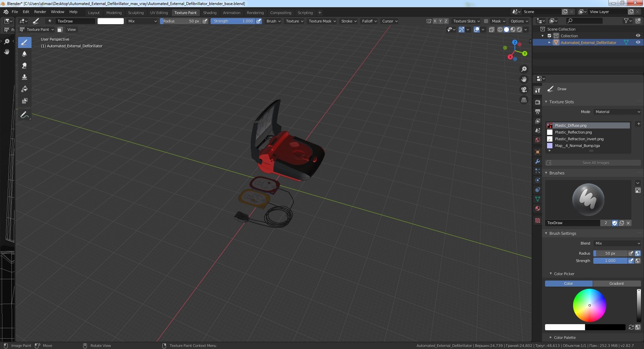Add a new texture paint slot
Image resolution: width=644 pixels, height=349 pixels.
pos(639,124)
